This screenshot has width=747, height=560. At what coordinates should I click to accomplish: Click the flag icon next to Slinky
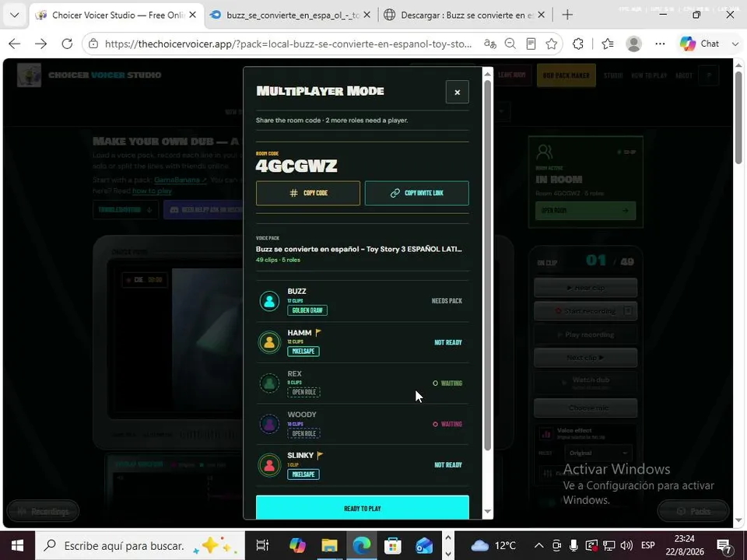tap(320, 455)
